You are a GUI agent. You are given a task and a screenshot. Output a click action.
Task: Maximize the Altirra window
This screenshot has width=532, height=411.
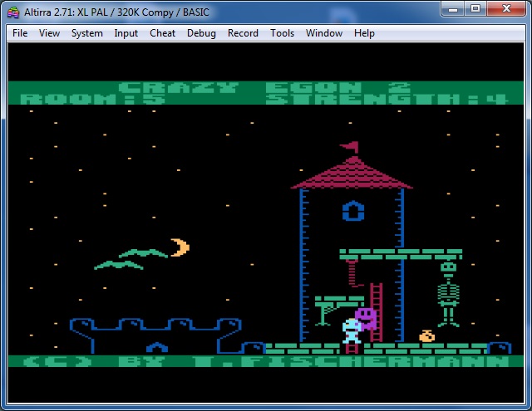tap(475, 9)
